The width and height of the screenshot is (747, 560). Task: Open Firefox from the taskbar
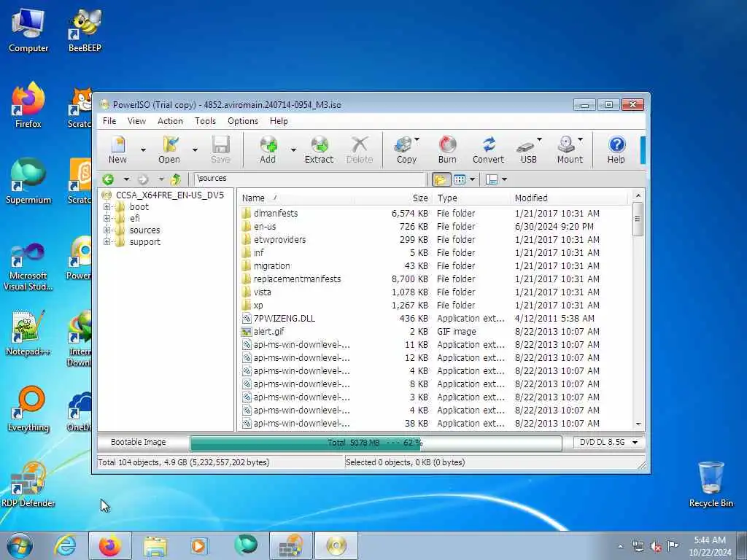pyautogui.click(x=110, y=545)
